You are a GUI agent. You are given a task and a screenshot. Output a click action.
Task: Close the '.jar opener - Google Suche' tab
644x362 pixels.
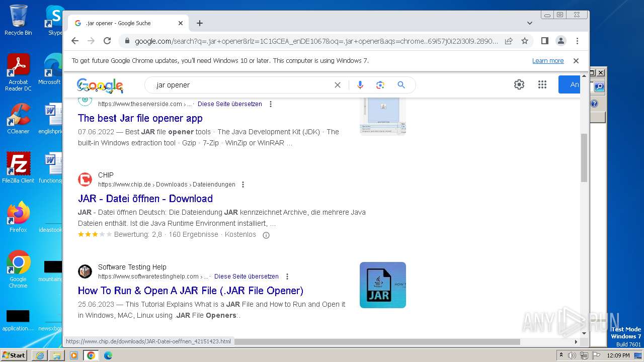181,23
